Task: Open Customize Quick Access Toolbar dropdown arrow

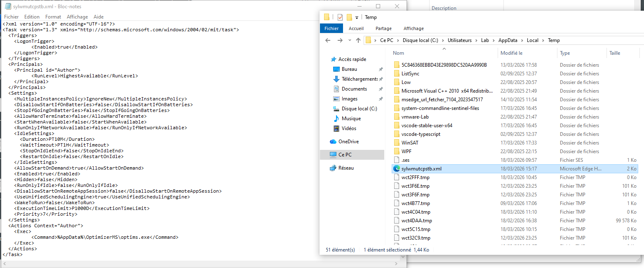Action: 357,17
